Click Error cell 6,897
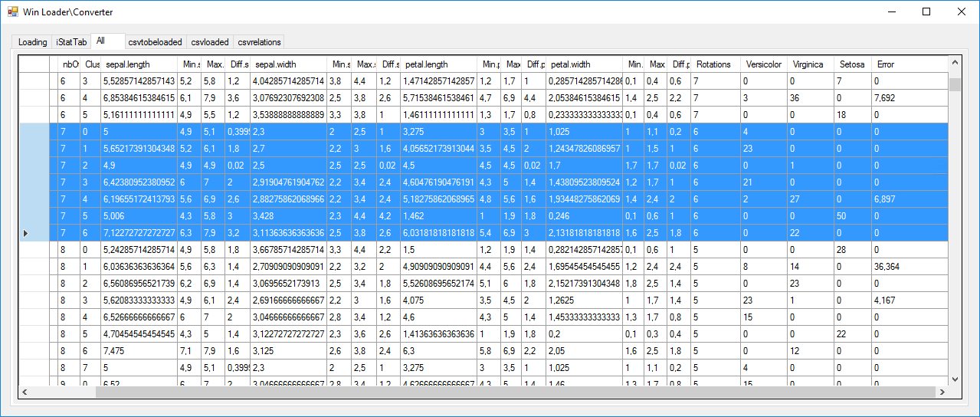980x417 pixels. pos(910,199)
